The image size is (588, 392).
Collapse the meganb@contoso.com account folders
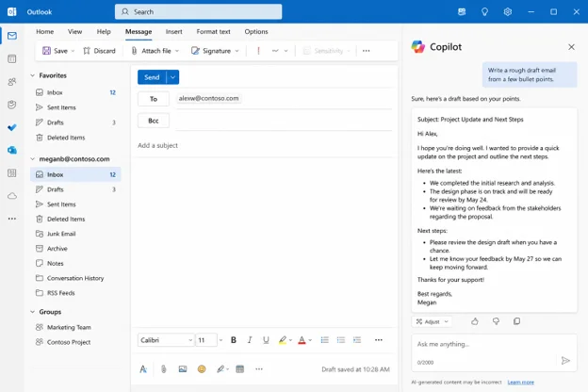click(x=33, y=159)
